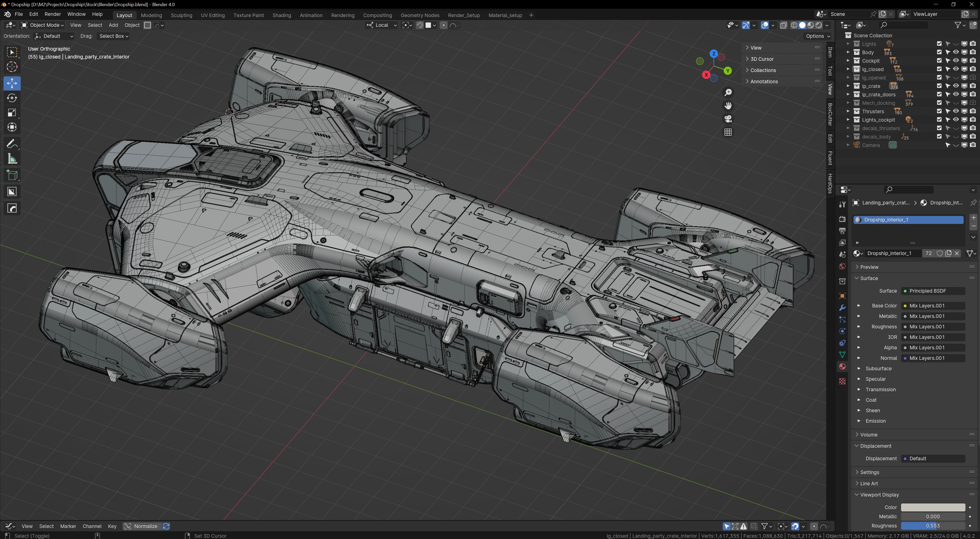This screenshot has width=980, height=539.
Task: Open the HardOps sidebar tab
Action: [x=830, y=184]
